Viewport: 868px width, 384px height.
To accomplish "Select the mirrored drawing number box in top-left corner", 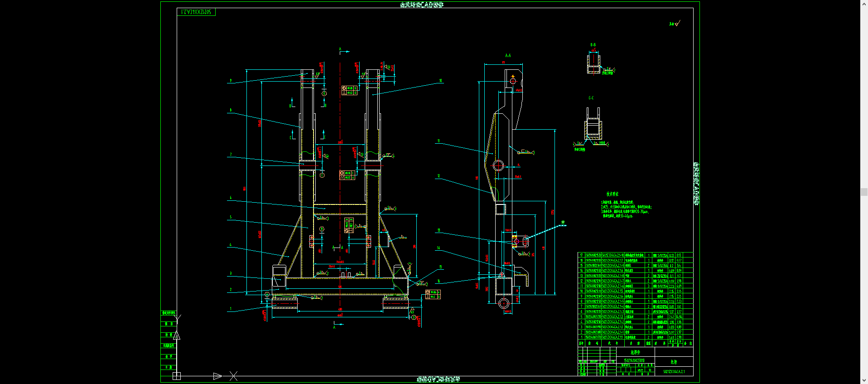I will pos(196,12).
